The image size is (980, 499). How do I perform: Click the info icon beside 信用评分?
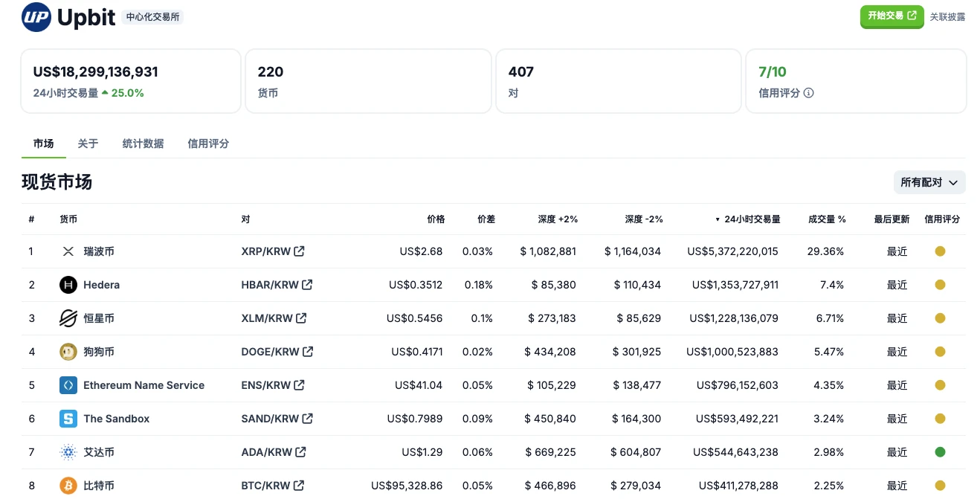809,93
